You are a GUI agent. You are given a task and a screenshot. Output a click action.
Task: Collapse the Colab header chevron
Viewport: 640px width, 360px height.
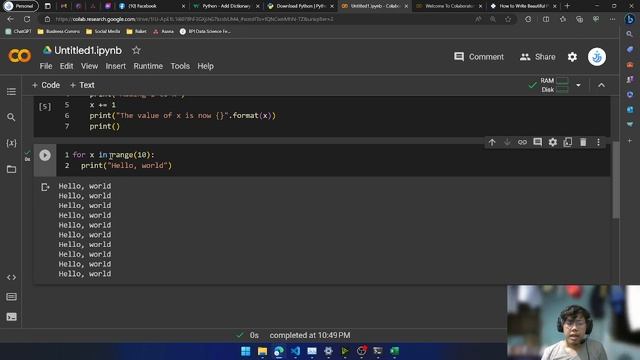click(601, 85)
